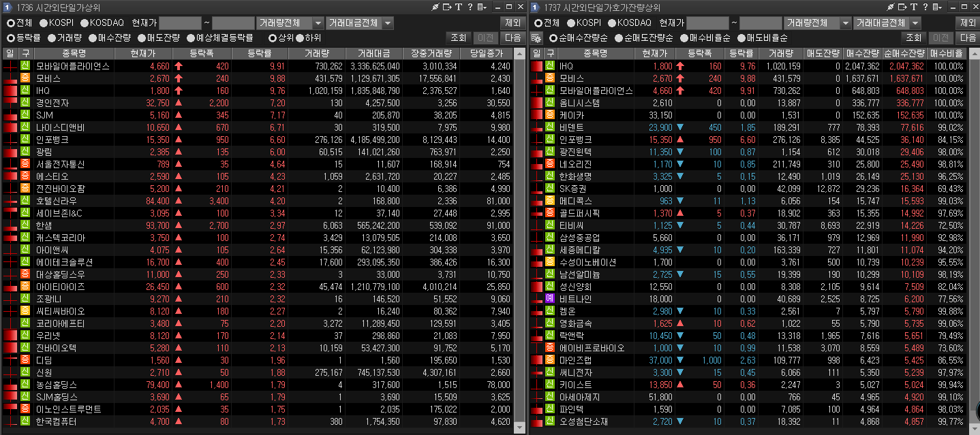Click the 증 badge beside 메디콕스 in window 1737
This screenshot has width=980, height=435.
[551, 201]
